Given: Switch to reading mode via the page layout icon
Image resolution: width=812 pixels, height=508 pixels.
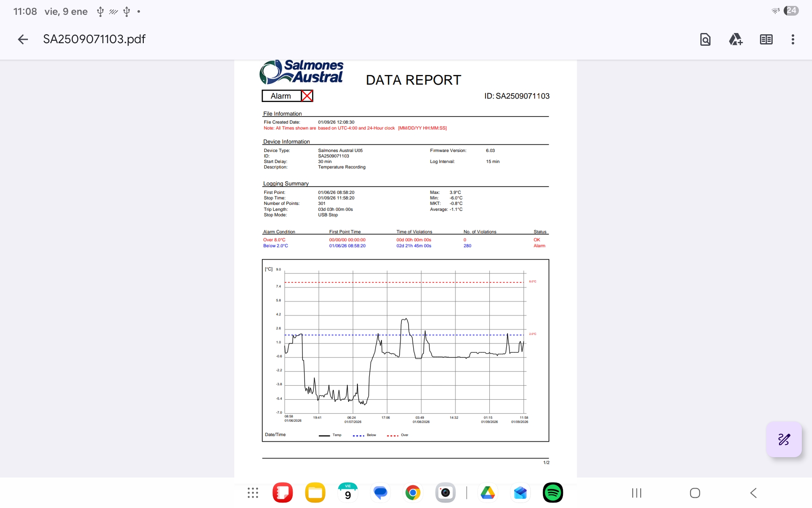Looking at the screenshot, I should point(766,39).
